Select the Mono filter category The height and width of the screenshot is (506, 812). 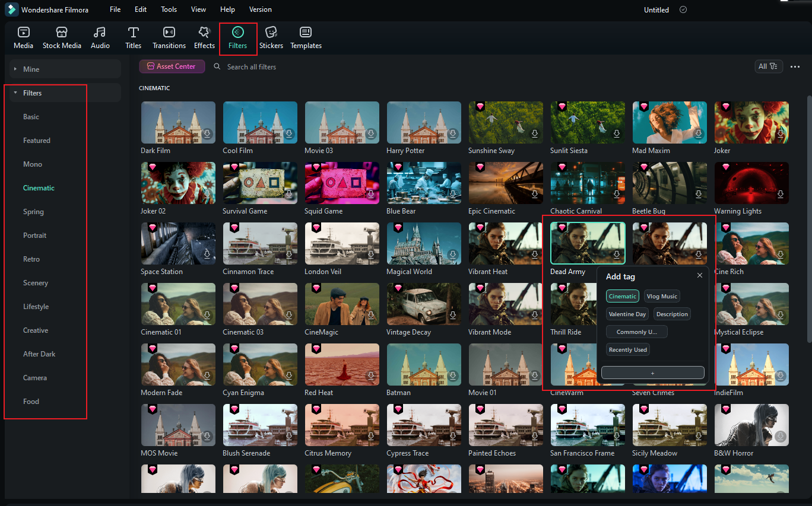tap(33, 164)
